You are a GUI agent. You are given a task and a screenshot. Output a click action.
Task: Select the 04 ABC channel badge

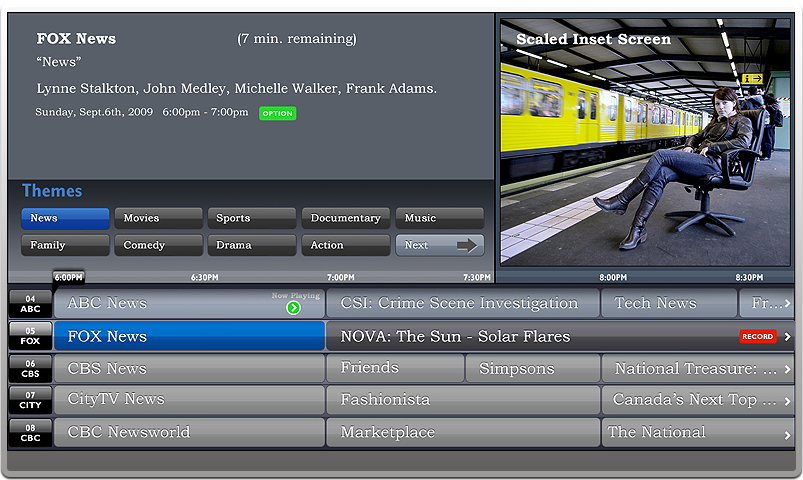coord(30,304)
